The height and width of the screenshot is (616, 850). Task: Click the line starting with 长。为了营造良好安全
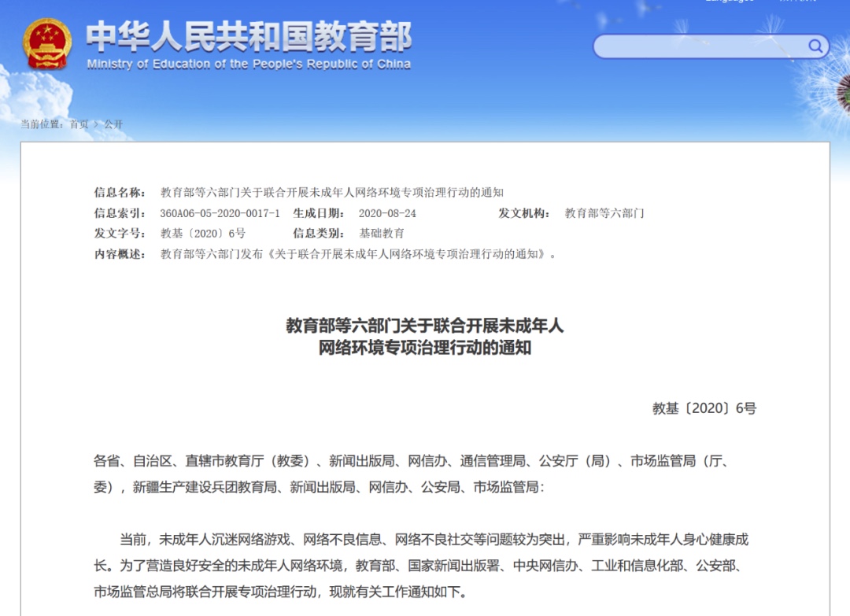(x=417, y=566)
